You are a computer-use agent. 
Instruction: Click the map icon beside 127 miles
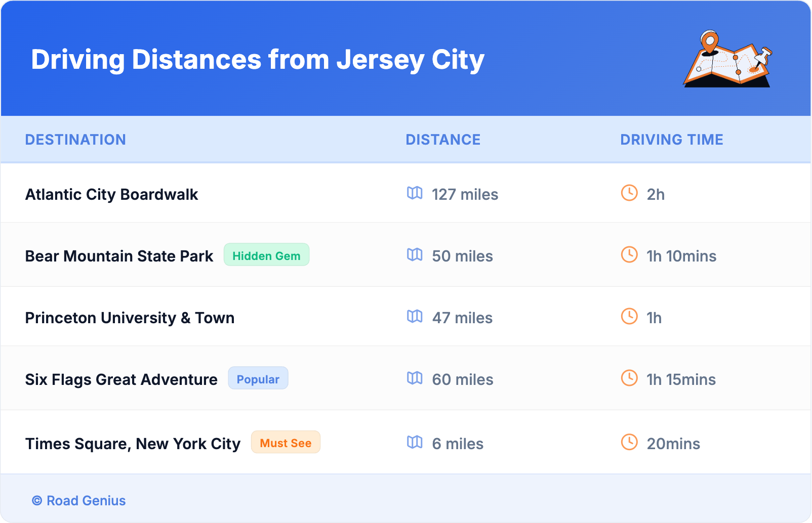coord(415,193)
